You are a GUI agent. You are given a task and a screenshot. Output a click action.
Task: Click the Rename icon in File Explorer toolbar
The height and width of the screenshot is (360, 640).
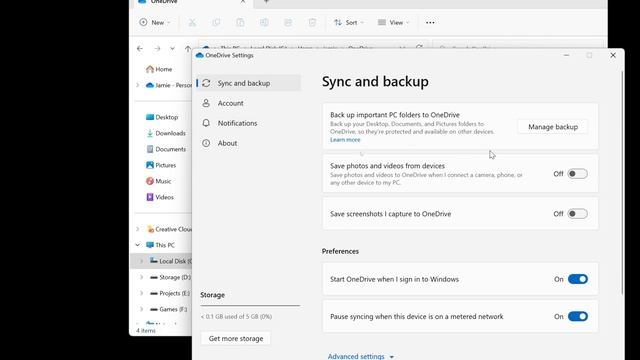pyautogui.click(x=264, y=22)
